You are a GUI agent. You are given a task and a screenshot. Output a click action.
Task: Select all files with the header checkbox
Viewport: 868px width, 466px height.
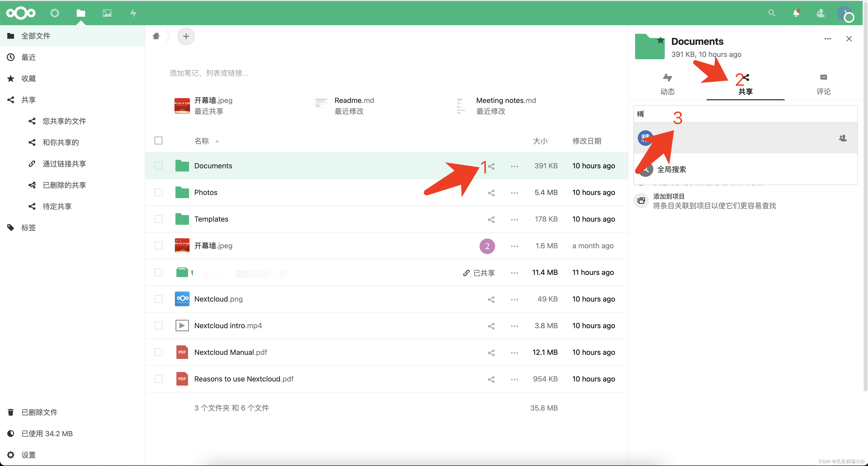coord(158,140)
